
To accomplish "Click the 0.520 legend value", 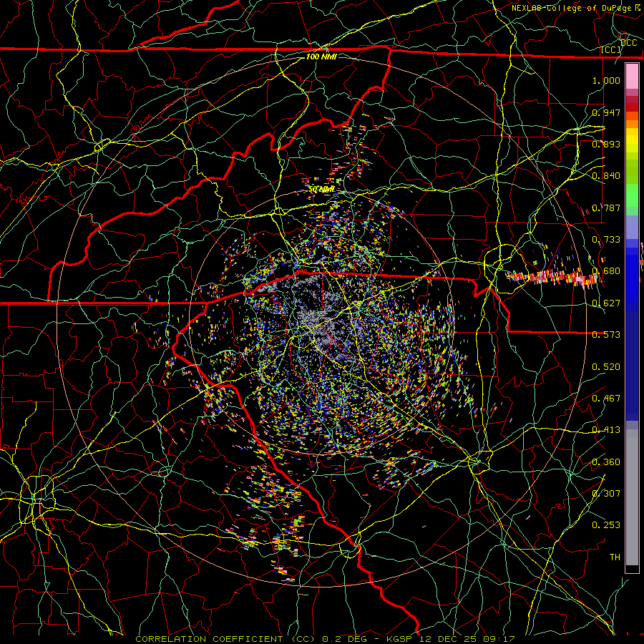I will point(606,367).
